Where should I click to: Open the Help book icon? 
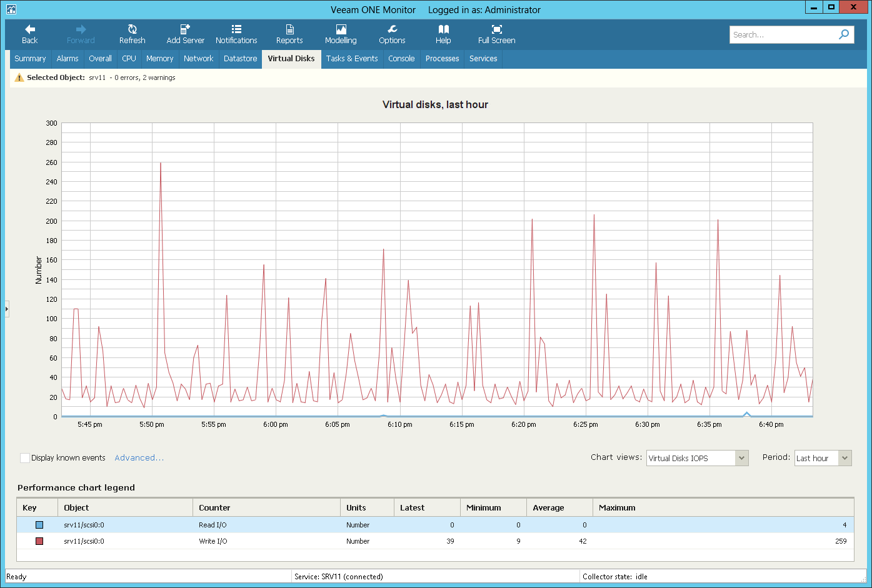coord(443,29)
